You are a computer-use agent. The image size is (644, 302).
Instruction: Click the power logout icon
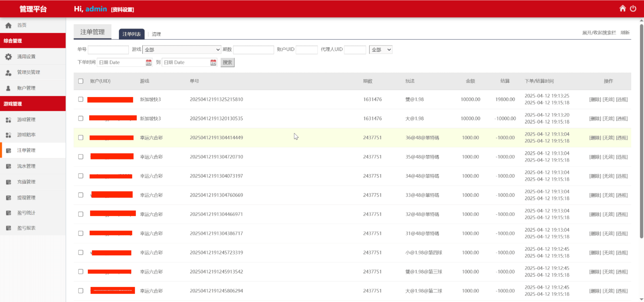click(633, 9)
